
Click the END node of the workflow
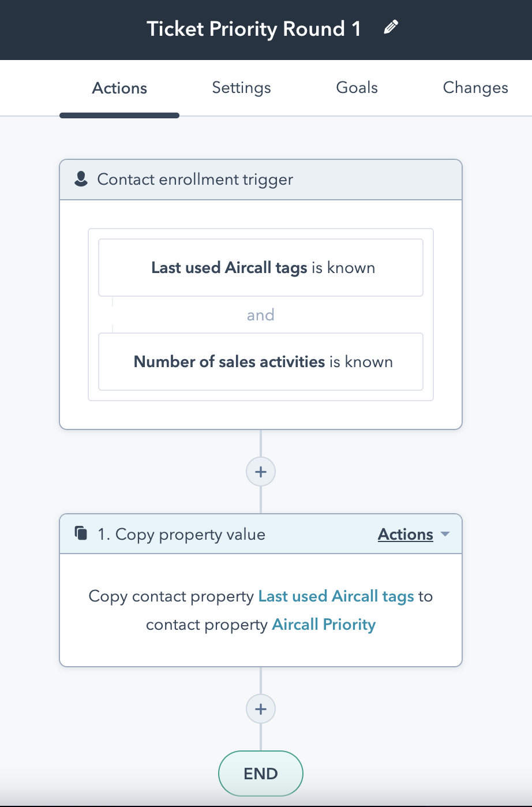click(x=261, y=774)
